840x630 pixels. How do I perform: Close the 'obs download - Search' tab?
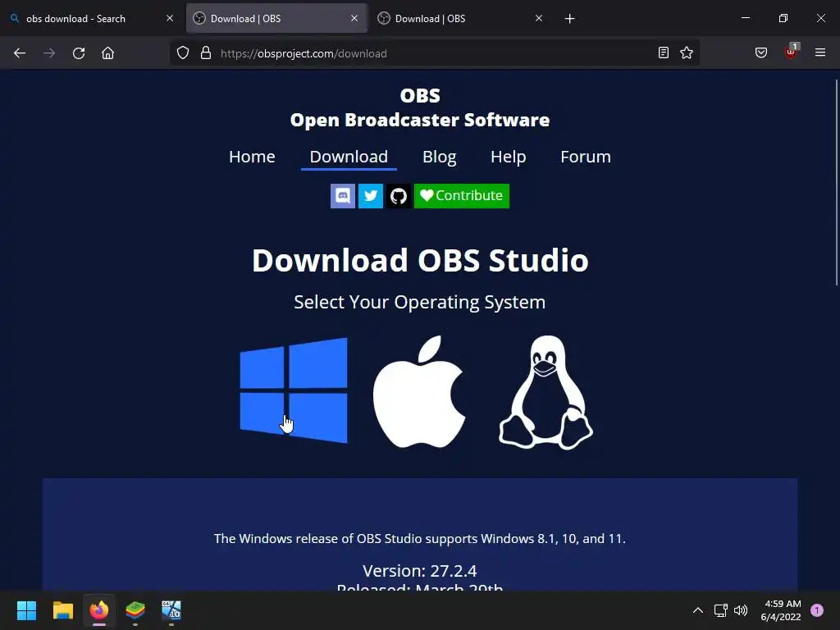pos(170,18)
